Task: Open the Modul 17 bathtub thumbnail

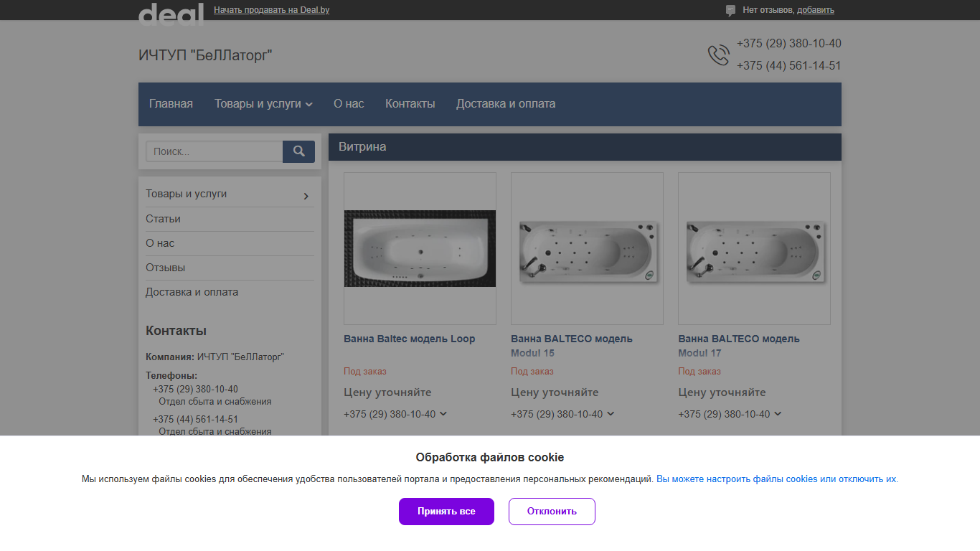Action: click(x=754, y=248)
